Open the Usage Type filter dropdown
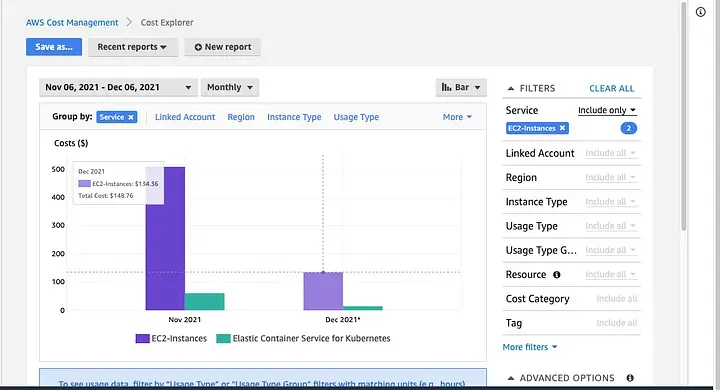 pyautogui.click(x=610, y=226)
